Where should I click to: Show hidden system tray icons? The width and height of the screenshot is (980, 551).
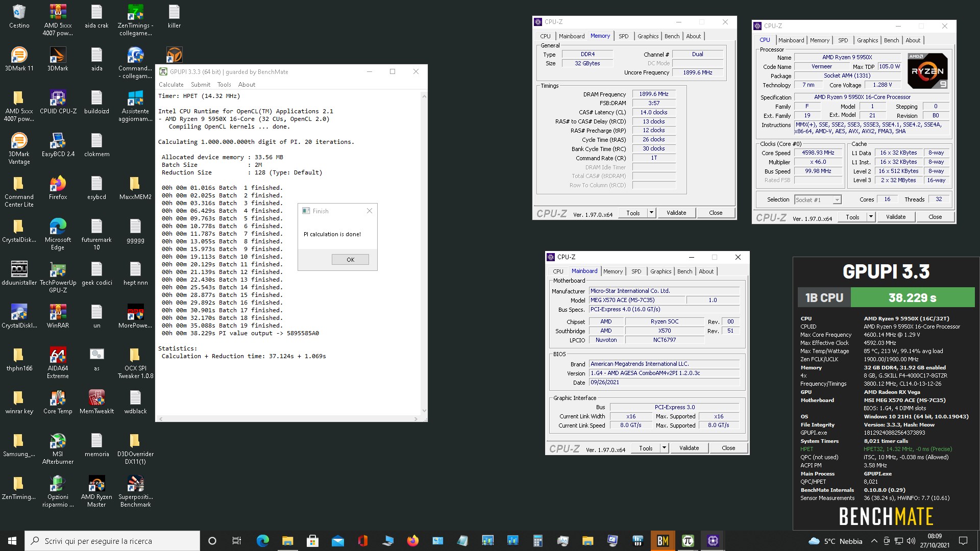[874, 541]
